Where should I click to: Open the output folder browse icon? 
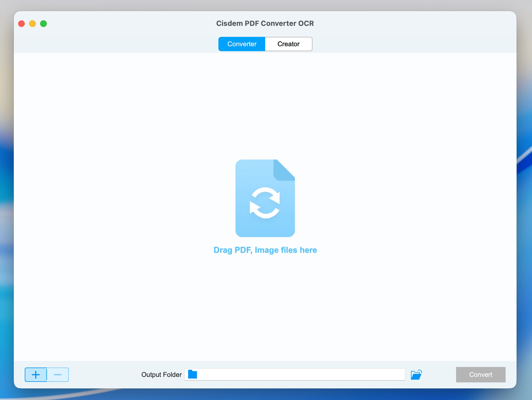(416, 375)
